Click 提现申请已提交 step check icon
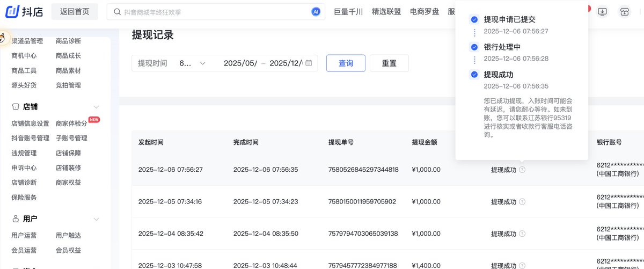 (474, 19)
